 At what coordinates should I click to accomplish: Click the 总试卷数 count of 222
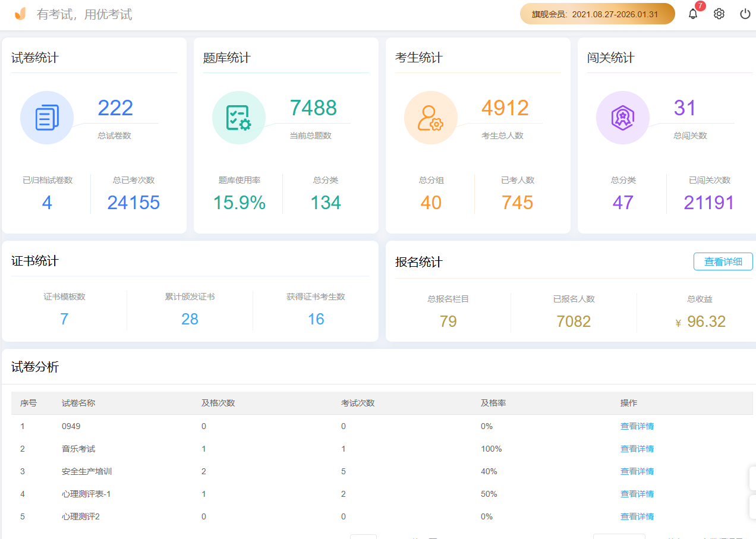coord(115,108)
